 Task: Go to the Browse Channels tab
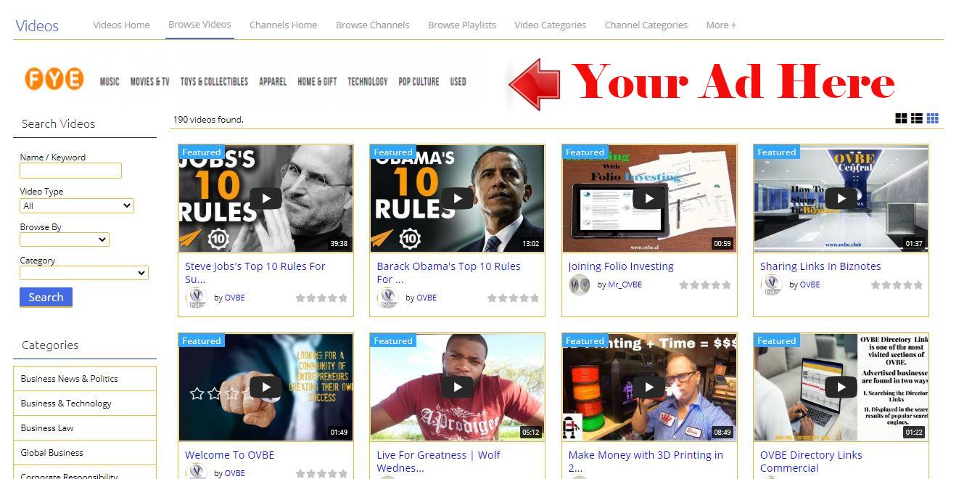(372, 25)
